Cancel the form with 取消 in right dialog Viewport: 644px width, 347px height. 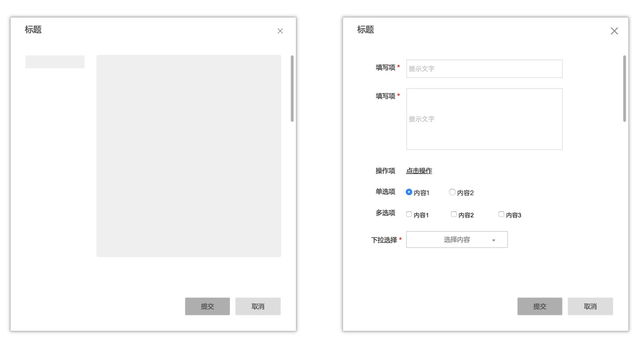click(590, 306)
